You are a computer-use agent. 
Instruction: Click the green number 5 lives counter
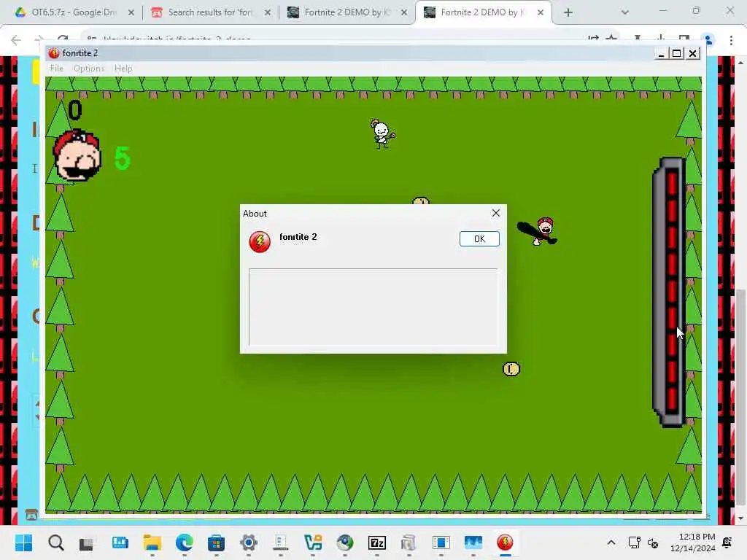tap(123, 158)
